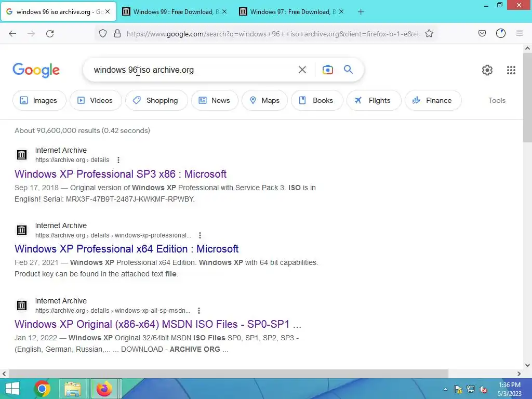
Task: Open Google quick settings gear
Action: (x=487, y=70)
